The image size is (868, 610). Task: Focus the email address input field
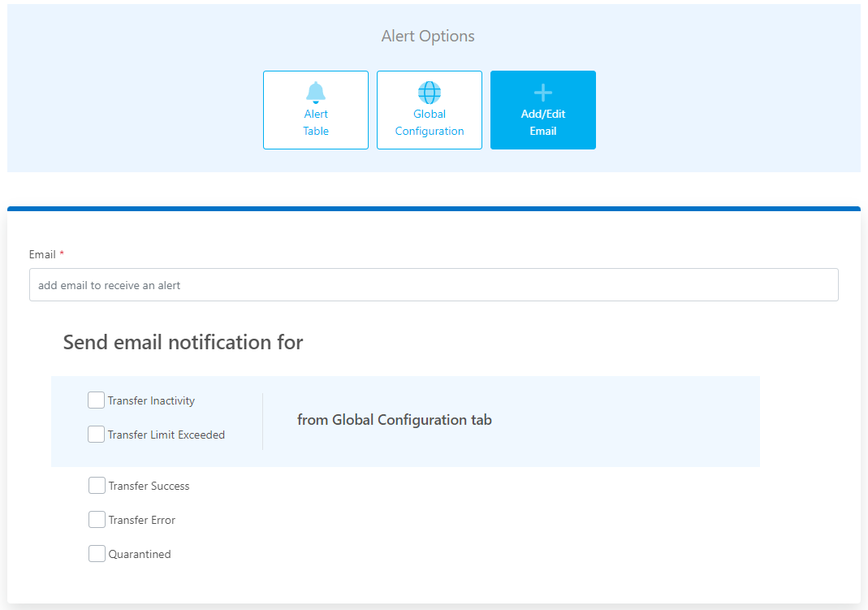click(x=434, y=285)
